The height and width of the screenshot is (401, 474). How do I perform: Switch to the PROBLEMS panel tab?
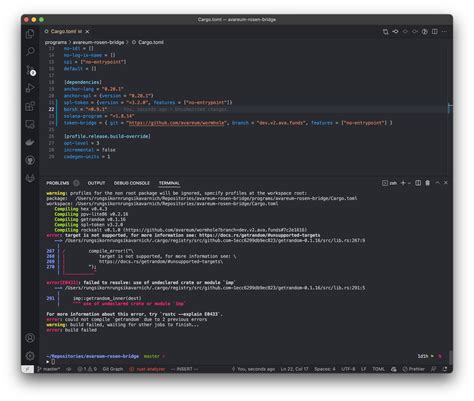click(58, 183)
